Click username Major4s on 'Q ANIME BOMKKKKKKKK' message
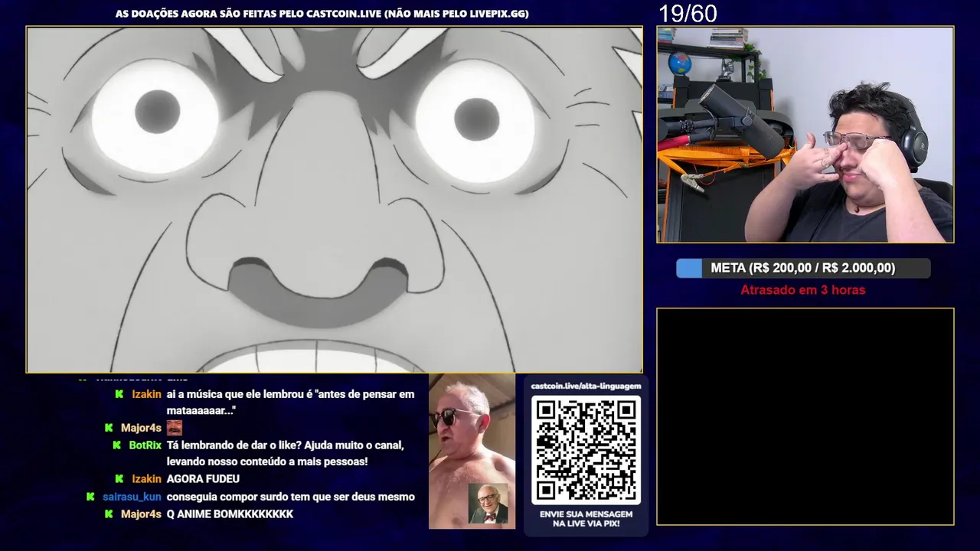The width and height of the screenshot is (980, 551). [x=141, y=514]
